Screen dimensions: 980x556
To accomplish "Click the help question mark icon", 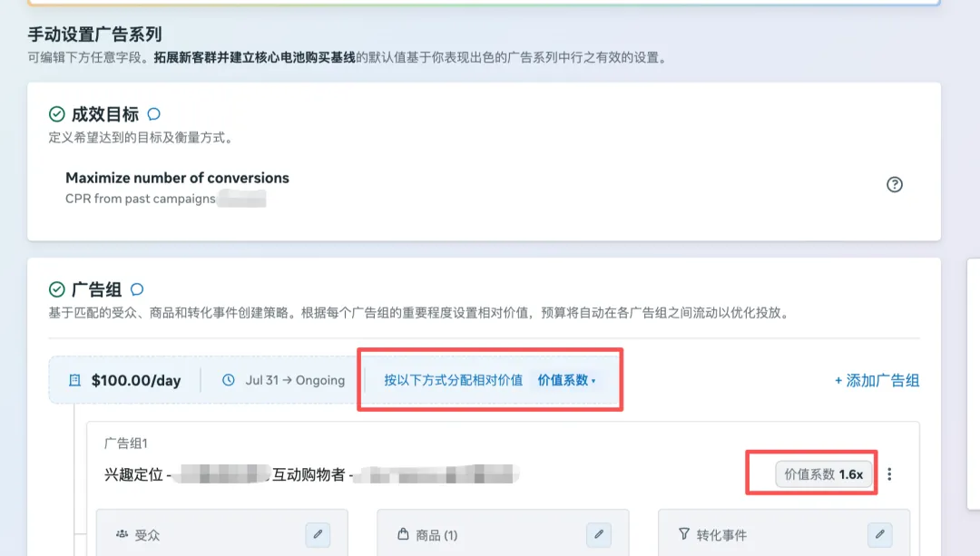I will tap(895, 184).
